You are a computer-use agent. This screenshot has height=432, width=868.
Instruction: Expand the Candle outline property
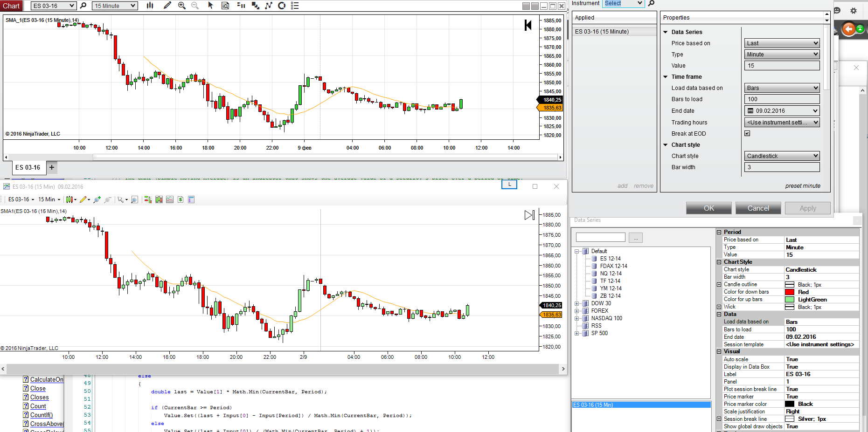point(719,284)
